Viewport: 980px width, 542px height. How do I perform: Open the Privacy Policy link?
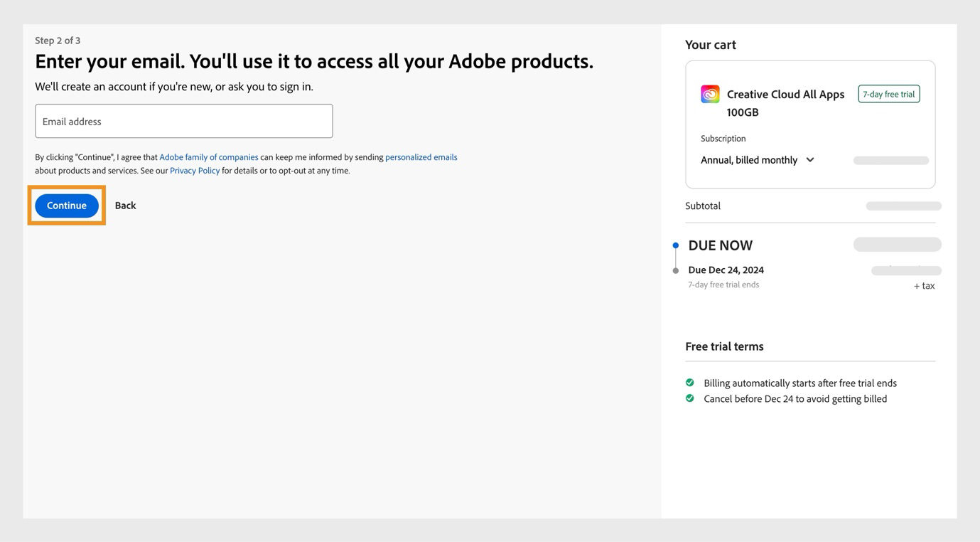tap(195, 171)
